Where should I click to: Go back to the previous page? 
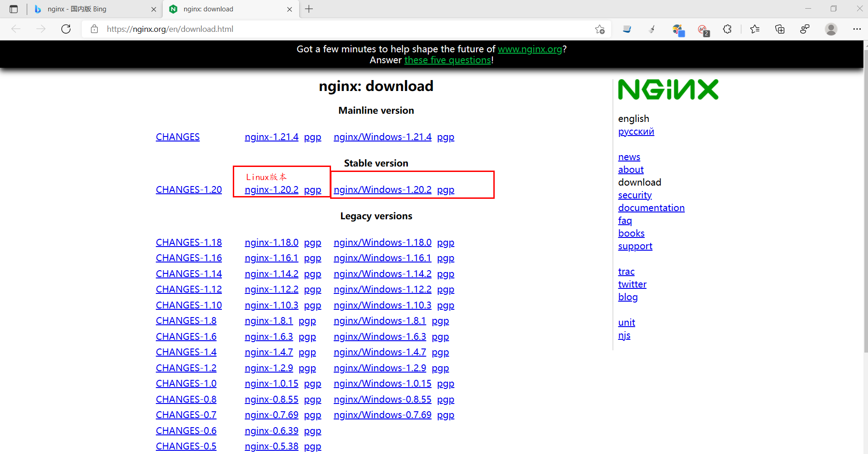[16, 29]
